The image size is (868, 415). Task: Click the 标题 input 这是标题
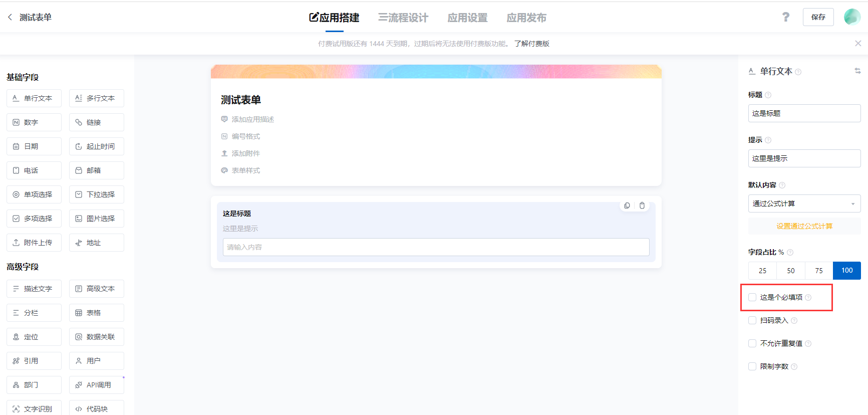(804, 113)
